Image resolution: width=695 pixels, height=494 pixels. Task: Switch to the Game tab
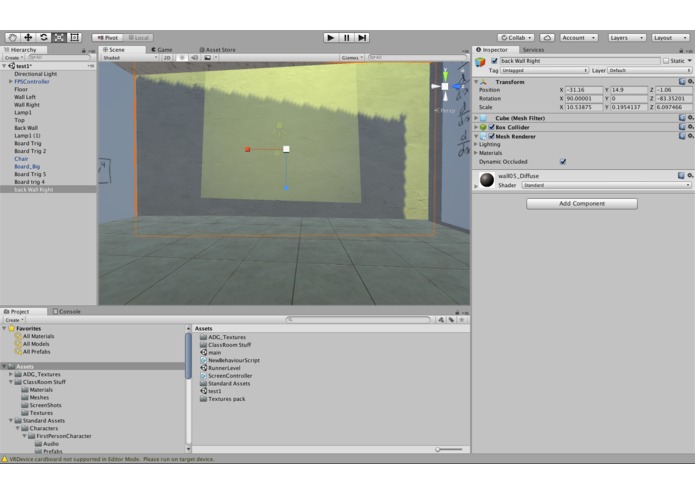(x=162, y=50)
